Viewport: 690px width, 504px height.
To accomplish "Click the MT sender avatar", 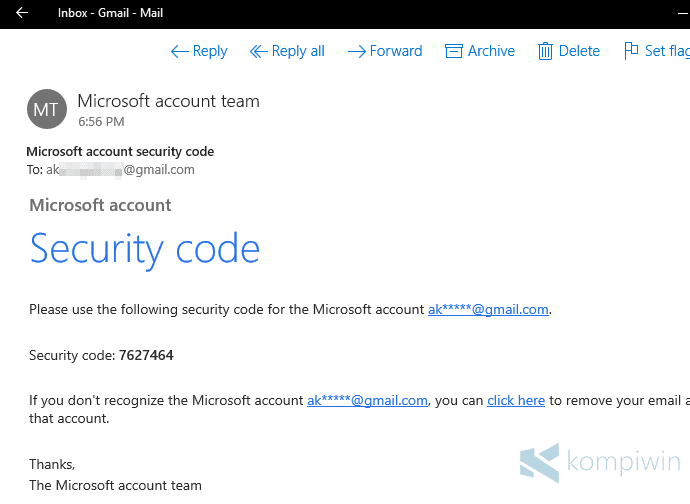I will coord(46,110).
